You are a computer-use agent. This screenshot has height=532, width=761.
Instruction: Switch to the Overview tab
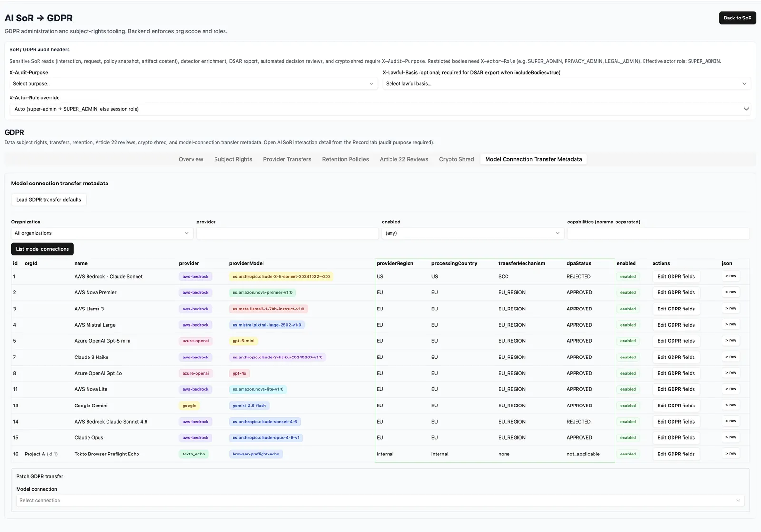pyautogui.click(x=191, y=159)
